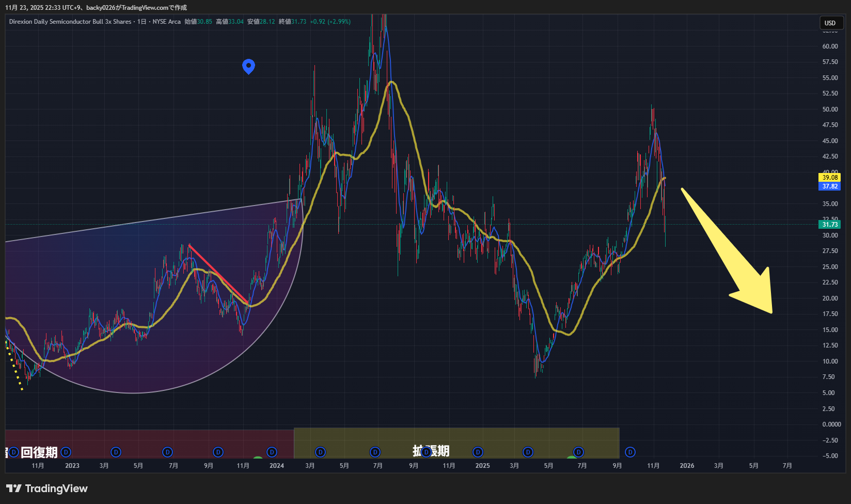
Task: Click the green earnings marker near July 2025
Action: pos(571,459)
